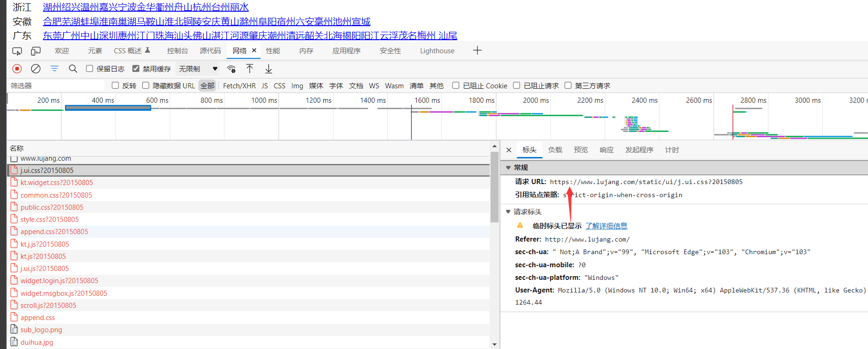
Task: Select the 全部 filter
Action: (207, 85)
